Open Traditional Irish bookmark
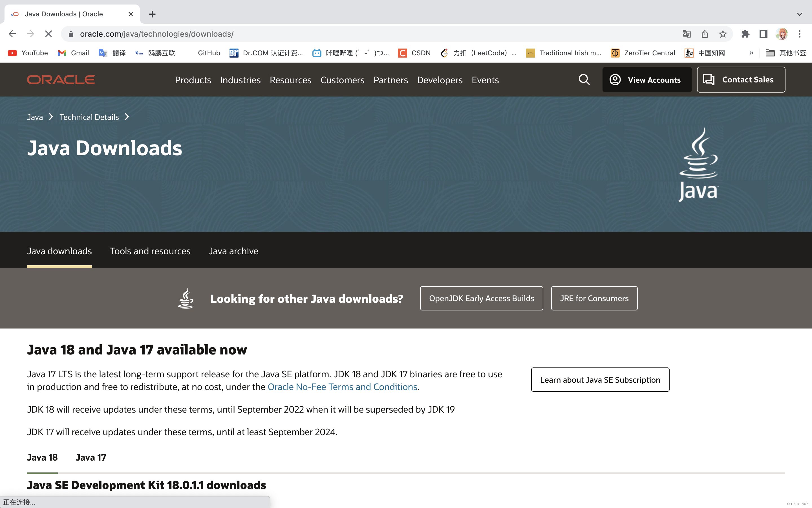Screen dimensions: 812x508 (x=564, y=53)
